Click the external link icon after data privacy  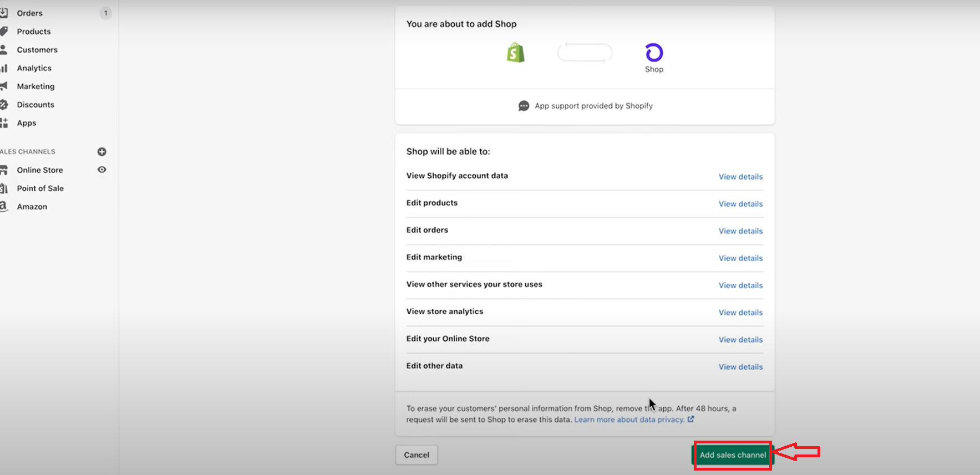[x=691, y=419]
